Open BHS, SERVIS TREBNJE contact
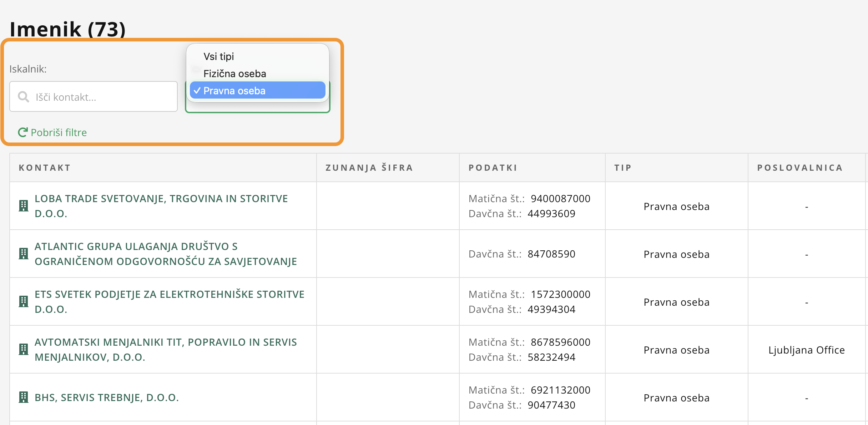This screenshot has height=425, width=868. [x=106, y=397]
